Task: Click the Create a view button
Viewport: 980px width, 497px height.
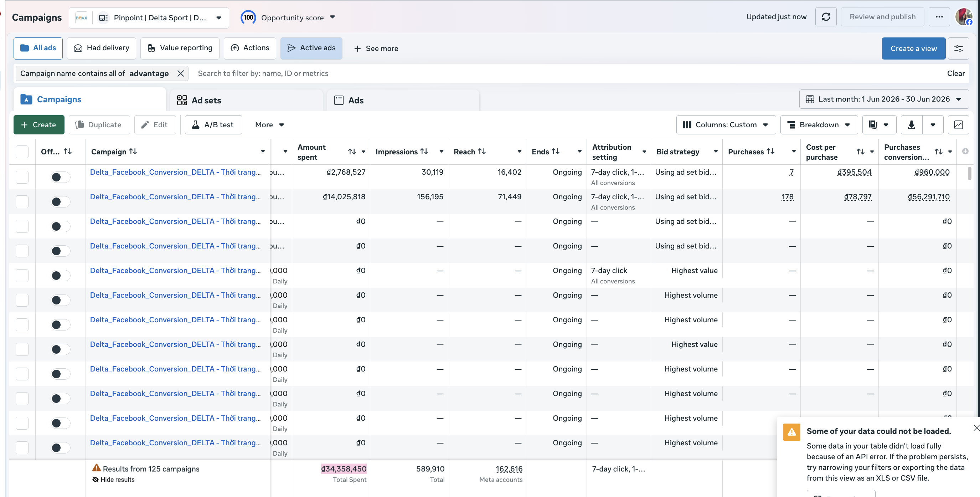Action: [x=913, y=48]
